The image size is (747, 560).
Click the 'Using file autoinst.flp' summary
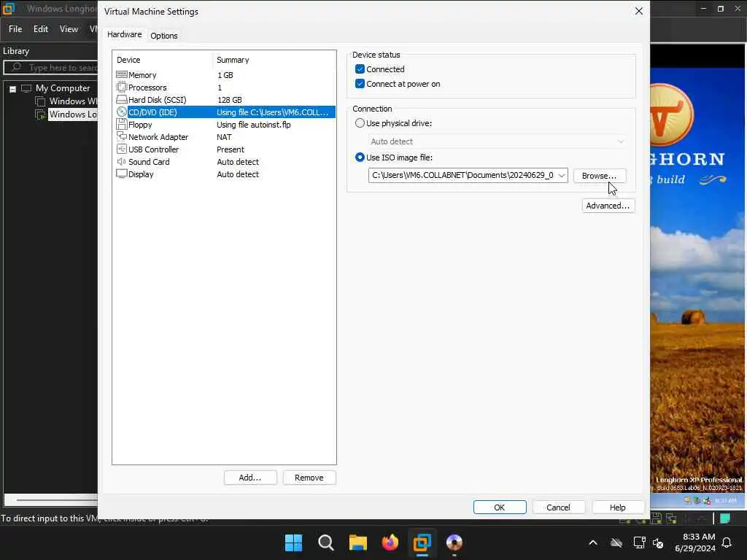coord(253,125)
